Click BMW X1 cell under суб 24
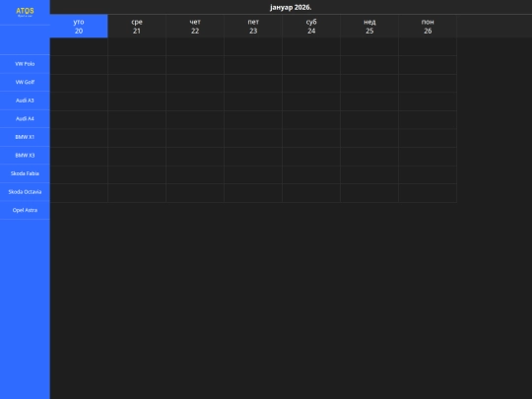 pos(311,138)
